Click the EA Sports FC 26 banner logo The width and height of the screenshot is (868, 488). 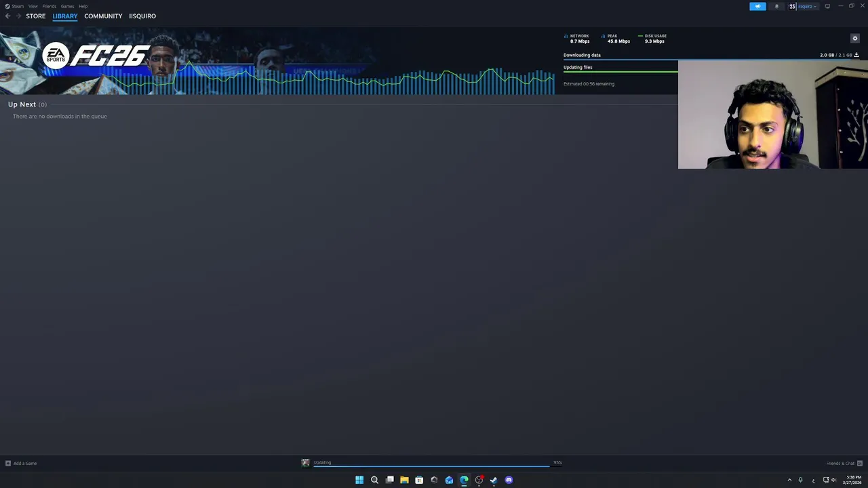[x=96, y=56]
